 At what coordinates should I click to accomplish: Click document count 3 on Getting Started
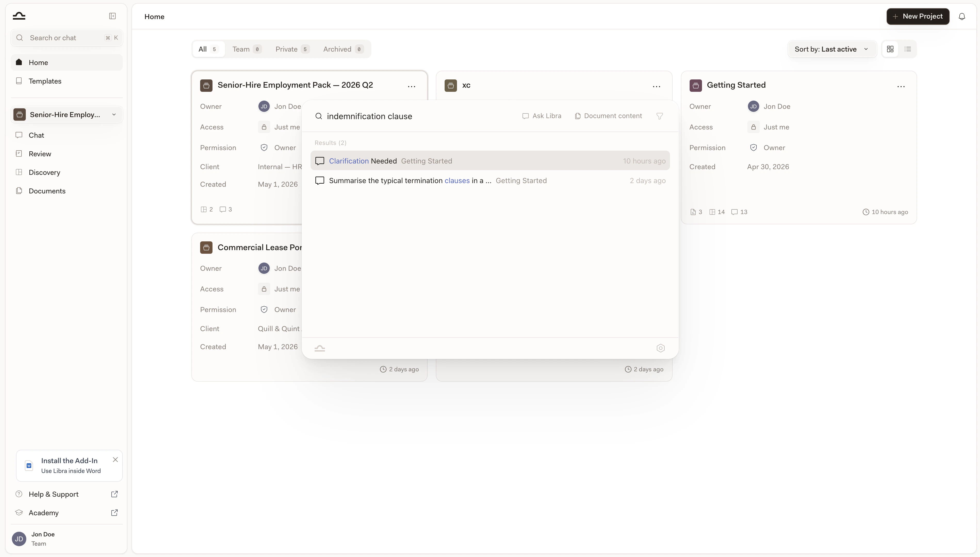(x=696, y=212)
